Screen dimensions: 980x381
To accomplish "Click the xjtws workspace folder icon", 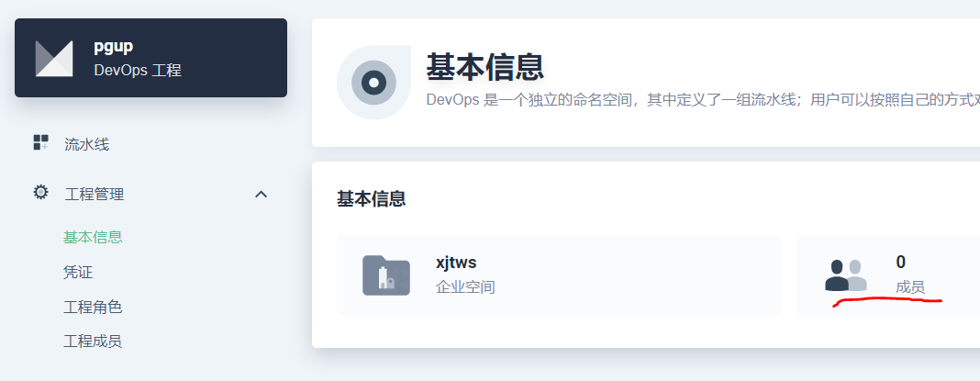I will [386, 275].
